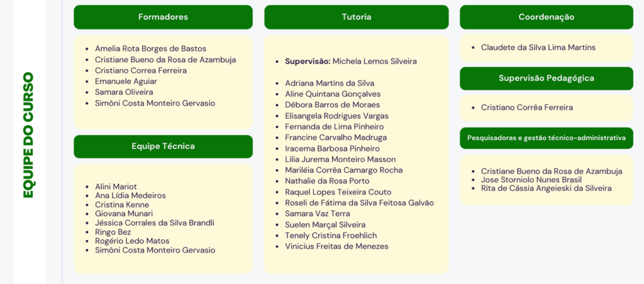Click Pesquisadoras e gestão técnico-administrativa header

pyautogui.click(x=546, y=138)
